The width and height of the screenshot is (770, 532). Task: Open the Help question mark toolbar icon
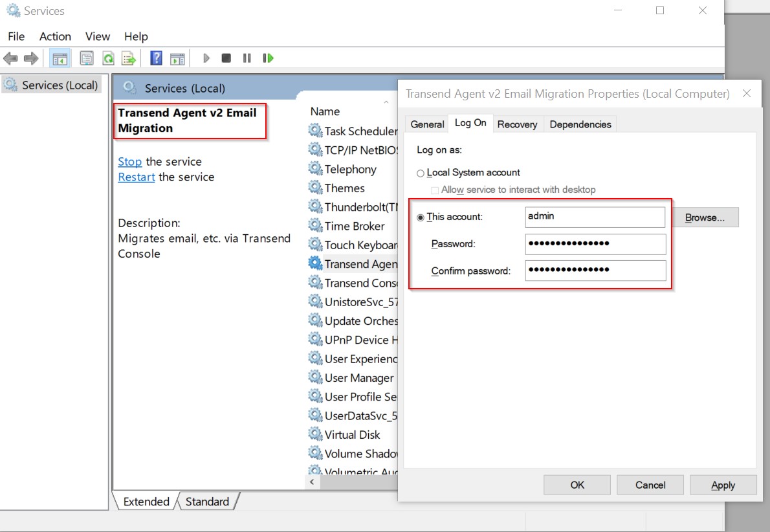[156, 58]
